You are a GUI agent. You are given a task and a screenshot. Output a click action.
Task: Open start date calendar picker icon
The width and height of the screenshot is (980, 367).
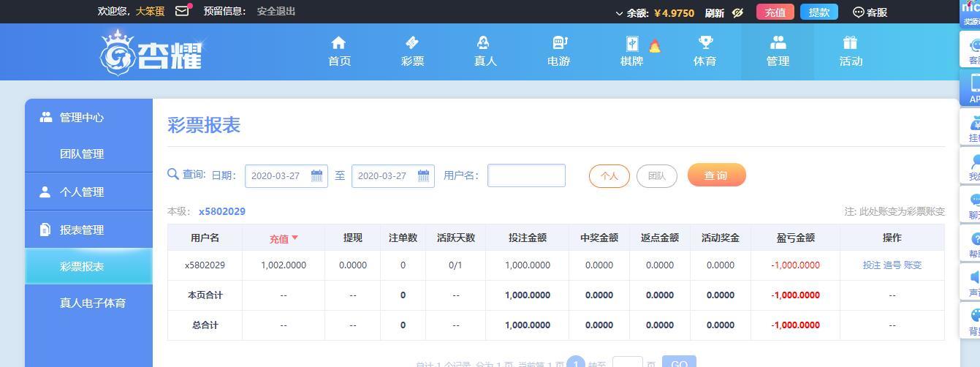tap(316, 175)
